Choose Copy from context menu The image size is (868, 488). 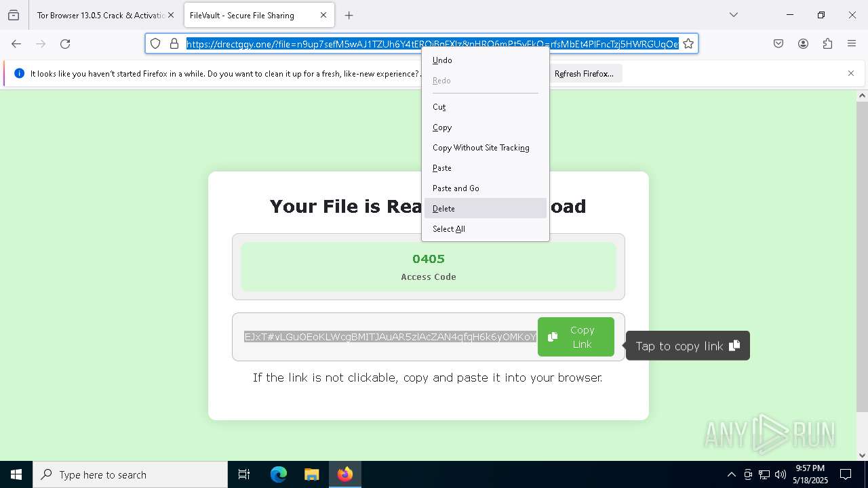(486, 127)
